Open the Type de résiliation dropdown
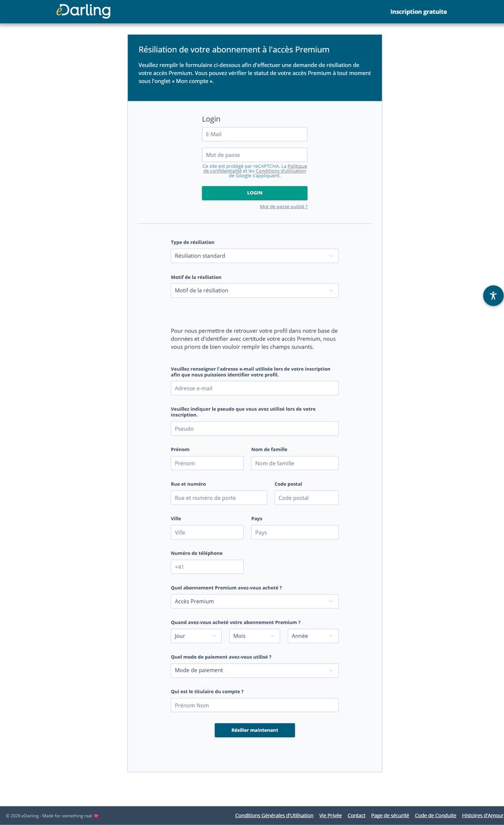Viewport: 504px width, 825px height. pos(255,256)
